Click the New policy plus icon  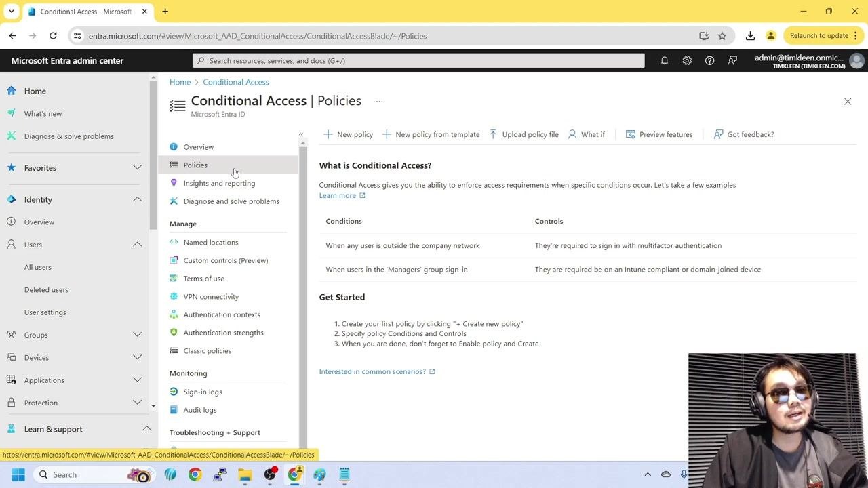pyautogui.click(x=328, y=134)
